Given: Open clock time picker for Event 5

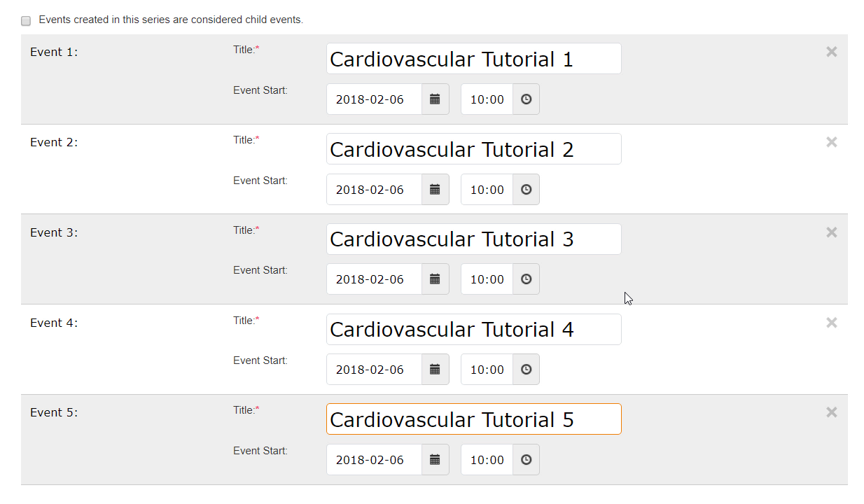Looking at the screenshot, I should pos(526,460).
